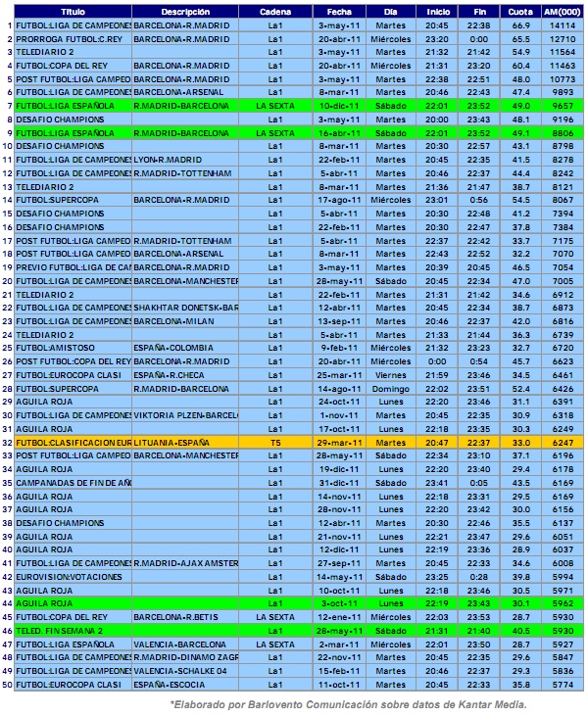Select the CAMPANADAS DE FIN DE AÑ cell
Screen dimensions: 588x716
tap(73, 483)
